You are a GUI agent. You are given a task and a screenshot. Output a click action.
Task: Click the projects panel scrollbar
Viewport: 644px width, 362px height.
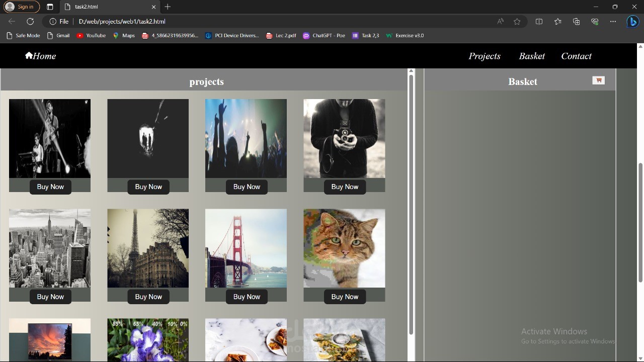point(411,204)
